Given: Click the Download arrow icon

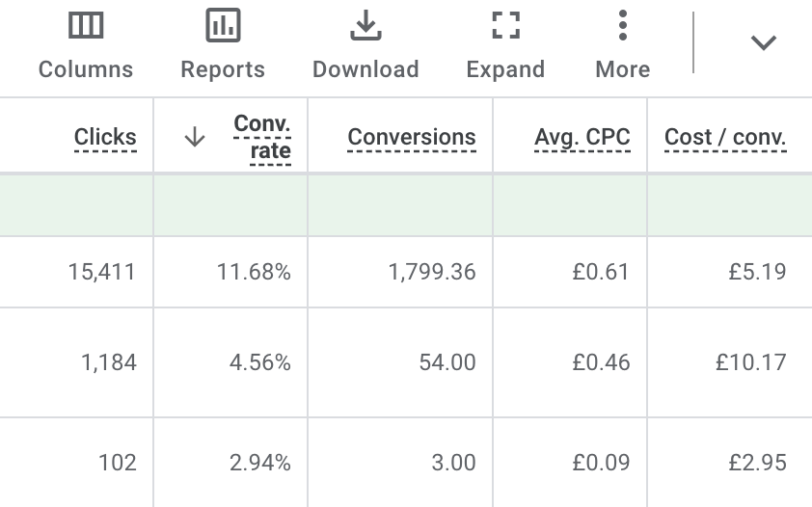Looking at the screenshot, I should point(365,25).
